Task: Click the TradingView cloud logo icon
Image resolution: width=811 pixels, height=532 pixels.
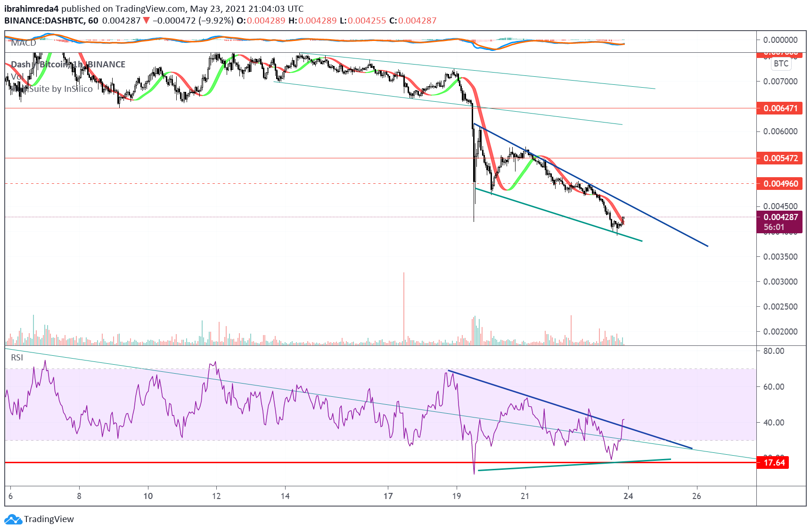Action: point(13,519)
